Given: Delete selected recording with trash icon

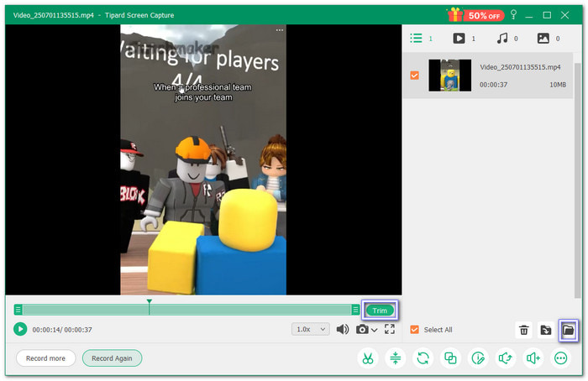Looking at the screenshot, I should click(524, 330).
